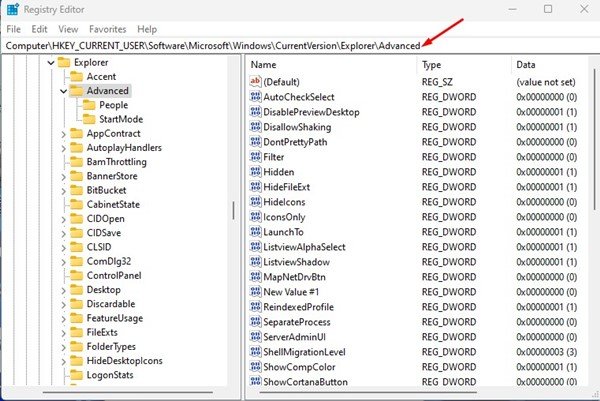The image size is (600, 401).
Task: Open the File menu
Action: pos(13,29)
